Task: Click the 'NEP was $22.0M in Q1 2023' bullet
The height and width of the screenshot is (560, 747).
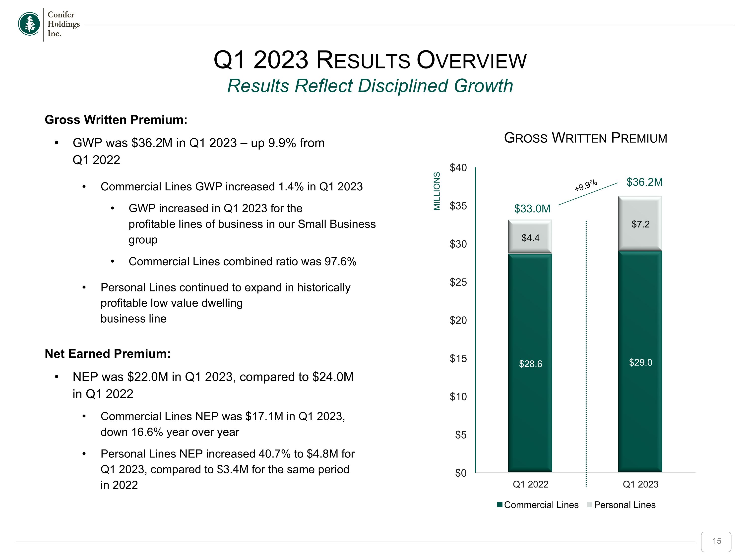Action: 213,385
